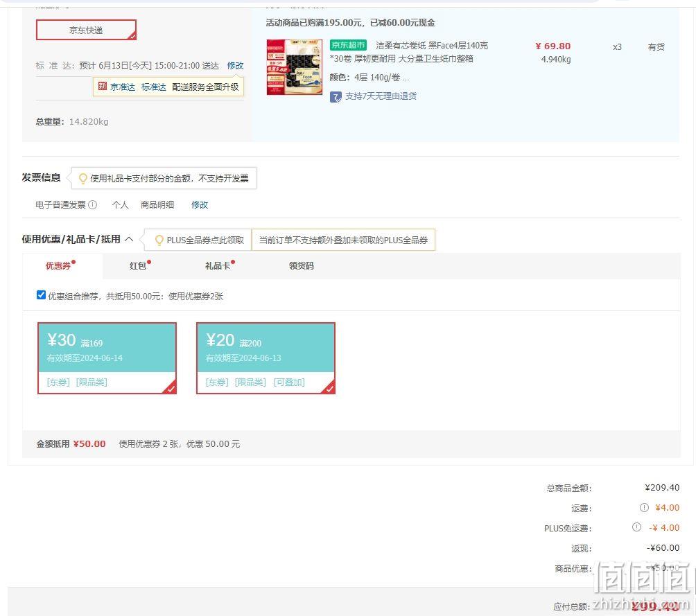Click the info icon beside 电子普通发票

pyautogui.click(x=92, y=204)
